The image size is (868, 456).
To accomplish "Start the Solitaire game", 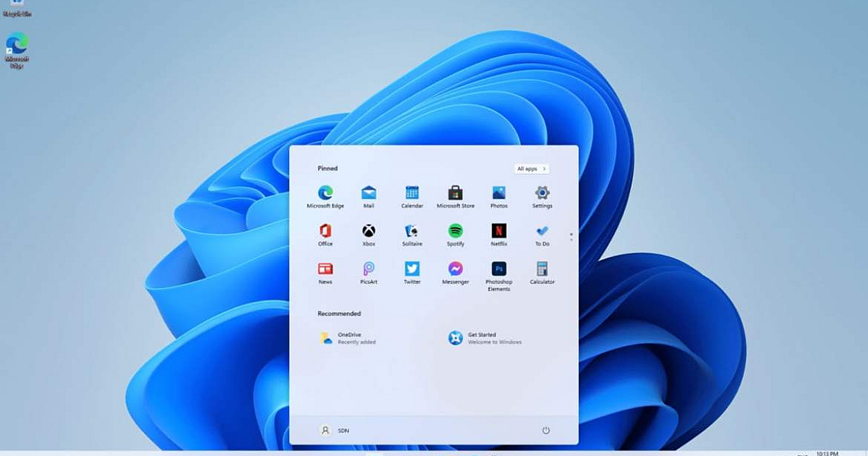I will pos(412,235).
